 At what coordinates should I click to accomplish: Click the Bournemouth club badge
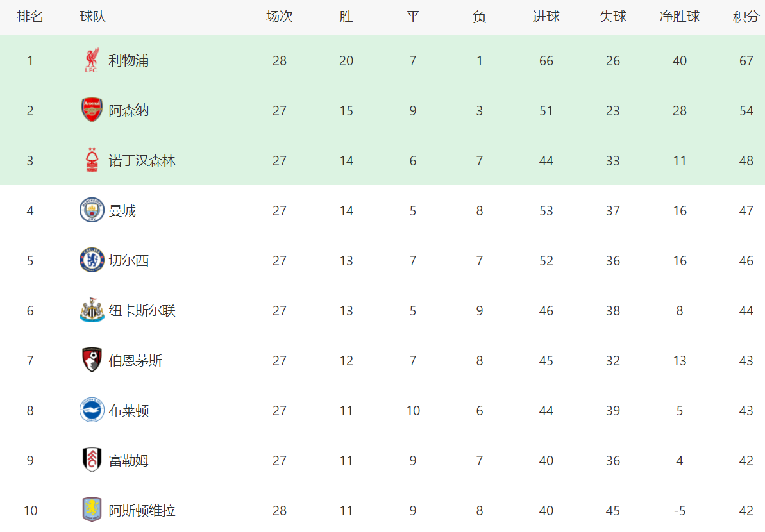pos(92,360)
